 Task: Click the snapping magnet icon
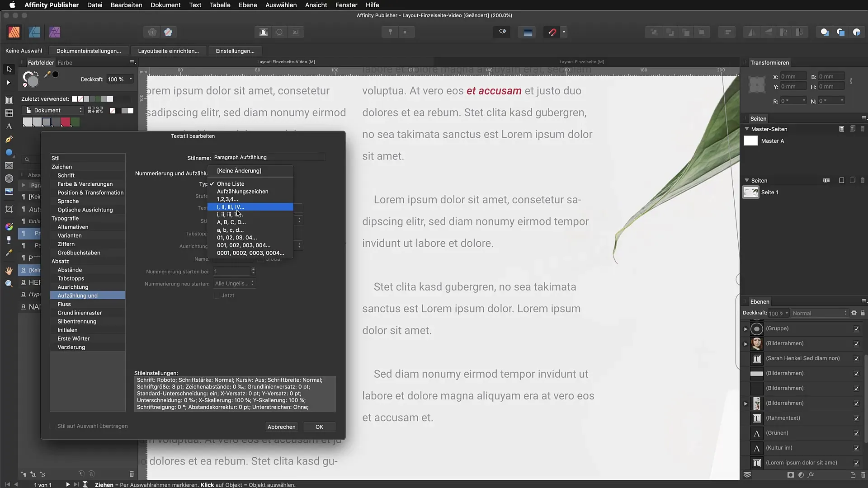click(x=552, y=32)
